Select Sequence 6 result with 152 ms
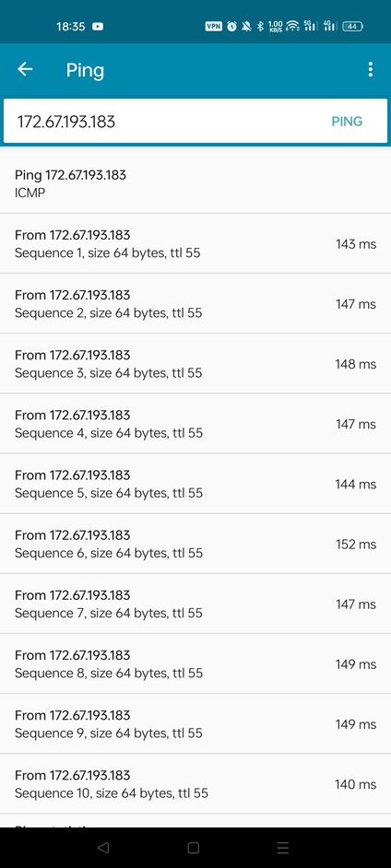Image resolution: width=391 pixels, height=868 pixels. click(x=195, y=544)
